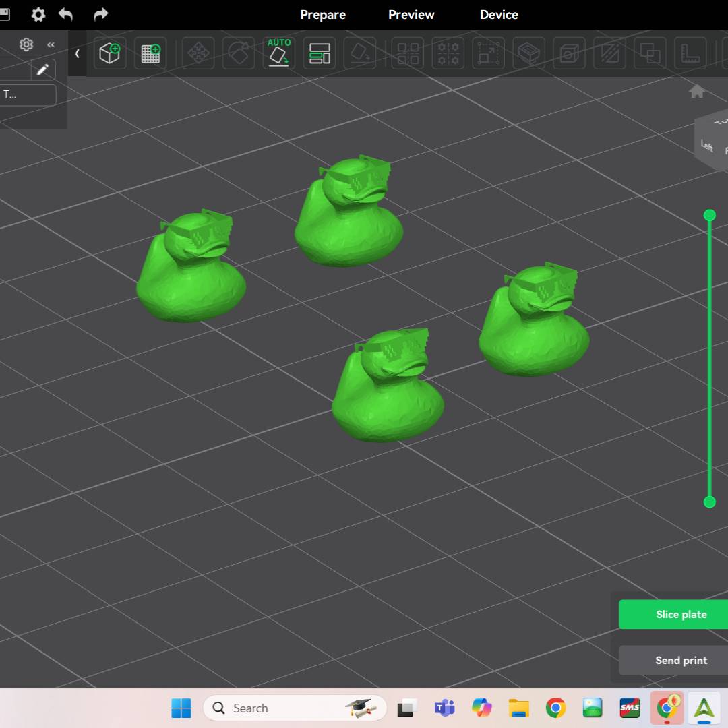The image size is (728, 728).
Task: Select the Scale tool icon
Action: 489,53
